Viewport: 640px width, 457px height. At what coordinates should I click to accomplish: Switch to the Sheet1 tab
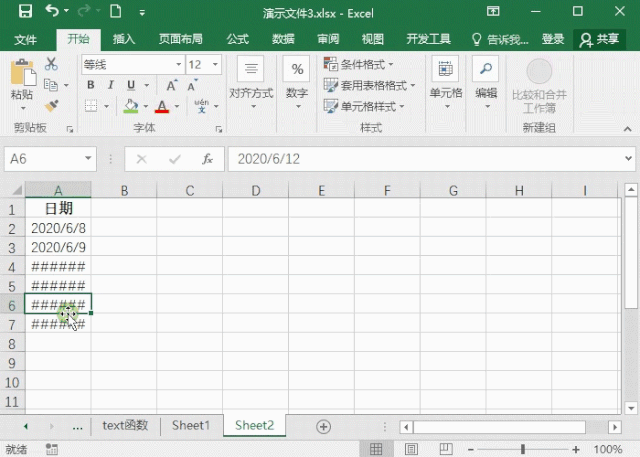coord(191,426)
